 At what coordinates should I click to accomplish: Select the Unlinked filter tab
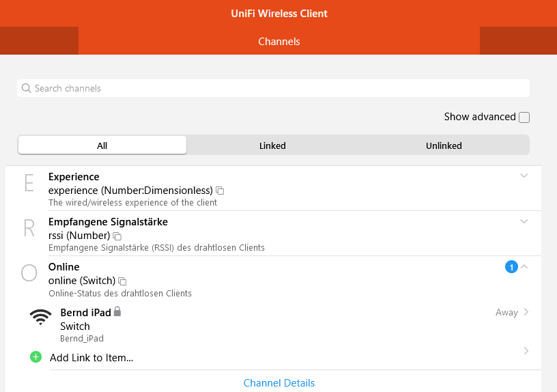click(444, 145)
